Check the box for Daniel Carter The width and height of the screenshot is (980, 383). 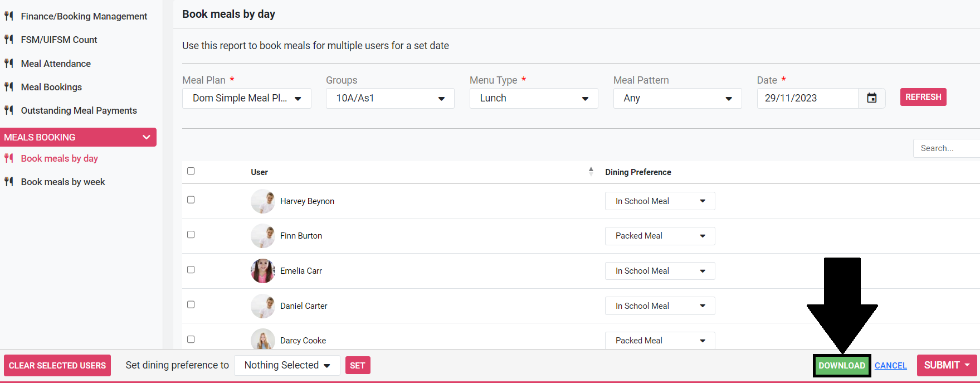191,305
